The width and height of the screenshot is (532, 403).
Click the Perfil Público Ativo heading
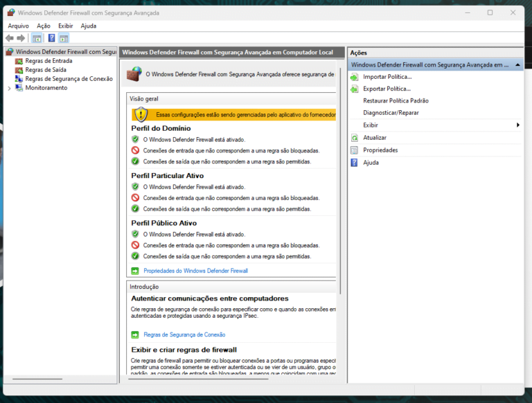tap(164, 223)
